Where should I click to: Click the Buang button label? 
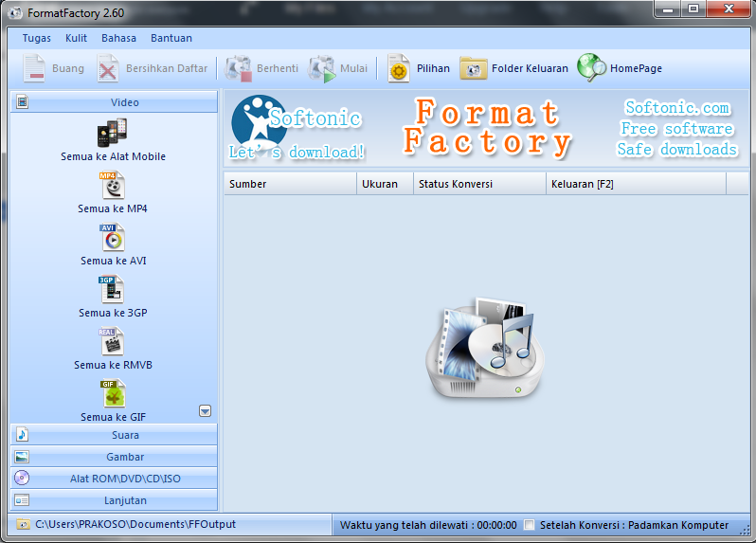68,68
